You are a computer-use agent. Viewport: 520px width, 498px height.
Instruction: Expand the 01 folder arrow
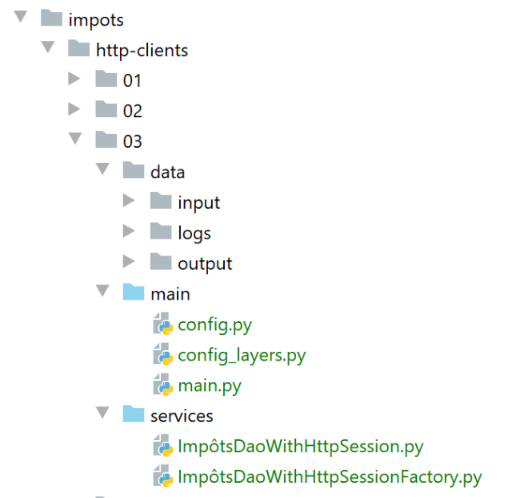[74, 79]
